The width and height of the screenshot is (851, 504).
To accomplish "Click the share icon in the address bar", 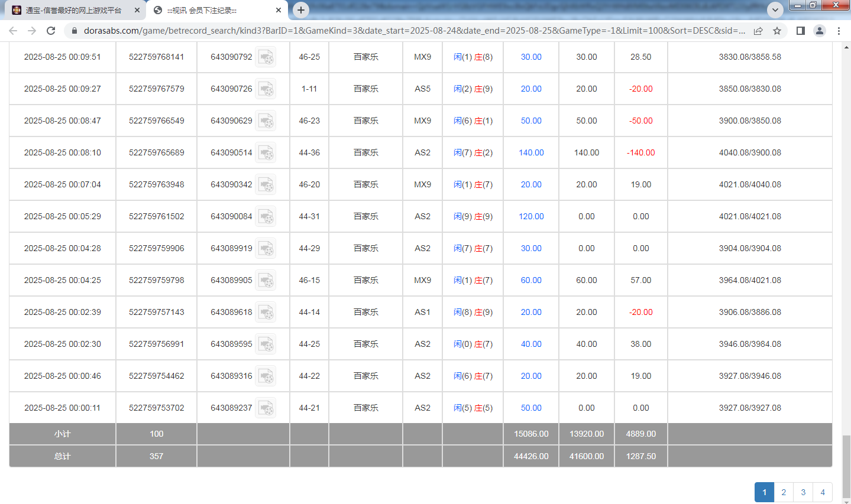I will (759, 30).
